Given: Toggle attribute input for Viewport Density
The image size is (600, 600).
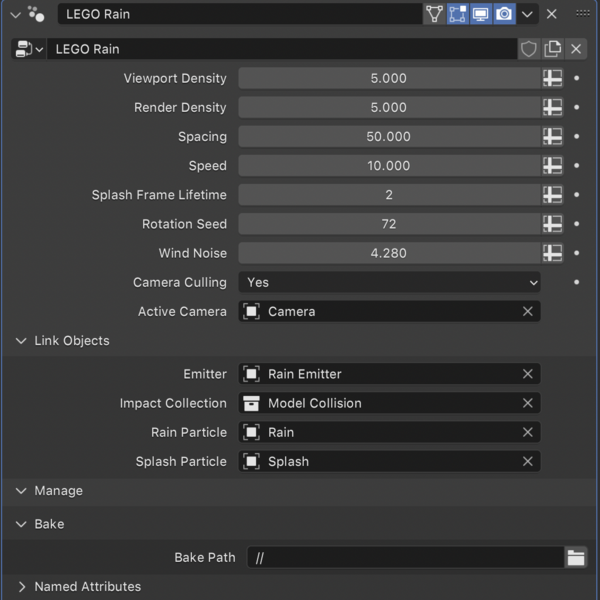Looking at the screenshot, I should [553, 78].
